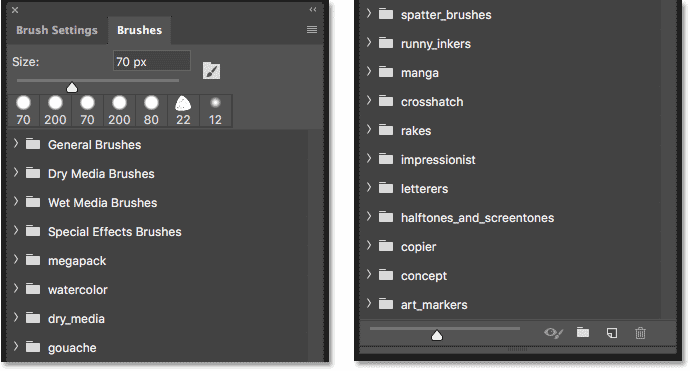
Task: Select the first recent brush preset sized 200
Action: click(55, 111)
